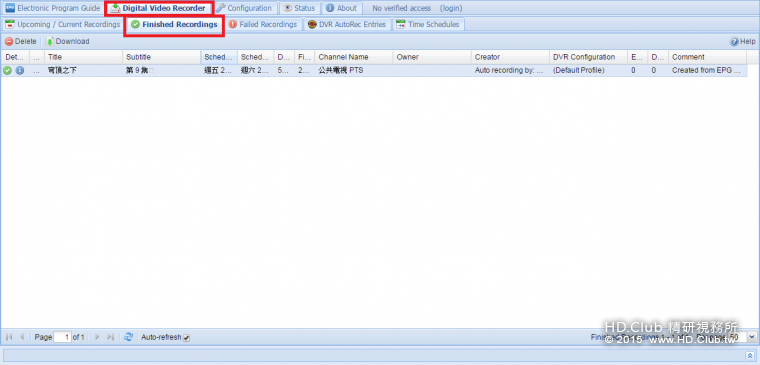760x365 pixels.
Task: Open the About tab
Action: point(342,8)
